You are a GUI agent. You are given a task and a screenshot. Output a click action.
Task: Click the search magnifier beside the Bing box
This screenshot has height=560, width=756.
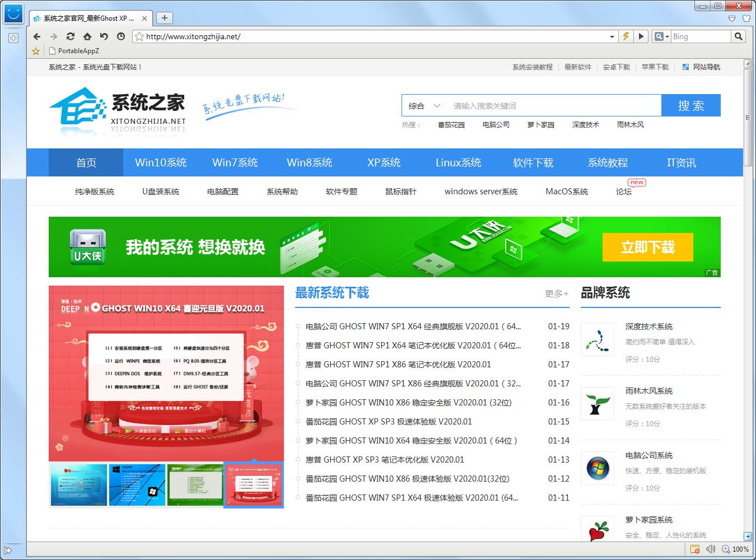click(x=739, y=36)
